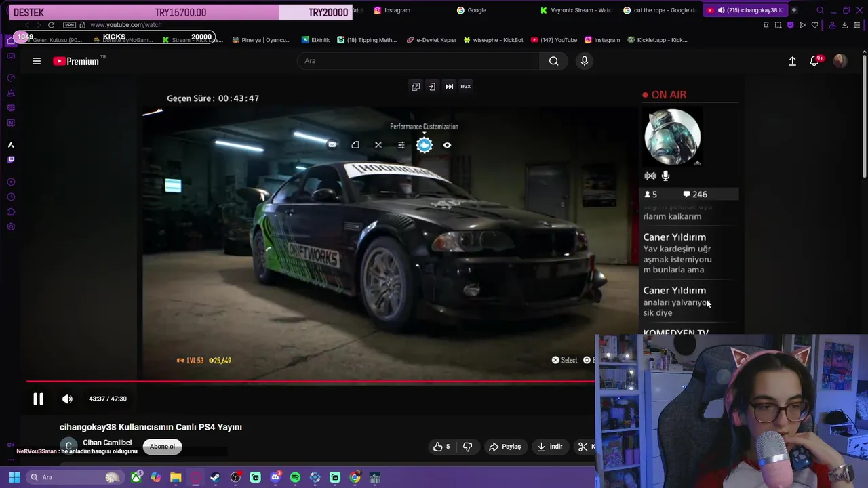The width and height of the screenshot is (868, 488).
Task: Open the (147) YouTube bookmark
Action: pyautogui.click(x=553, y=40)
